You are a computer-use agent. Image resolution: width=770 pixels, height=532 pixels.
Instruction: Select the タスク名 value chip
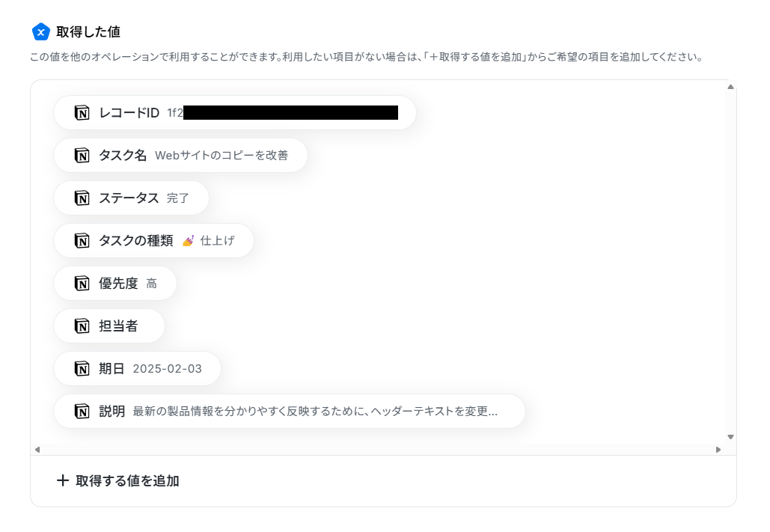(181, 156)
